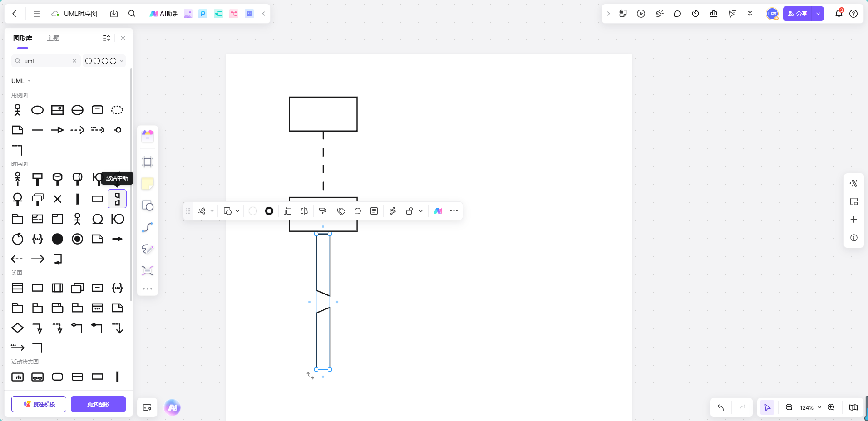This screenshot has width=868, height=421.
Task: Open the frame tool in side toolbar
Action: click(x=148, y=162)
